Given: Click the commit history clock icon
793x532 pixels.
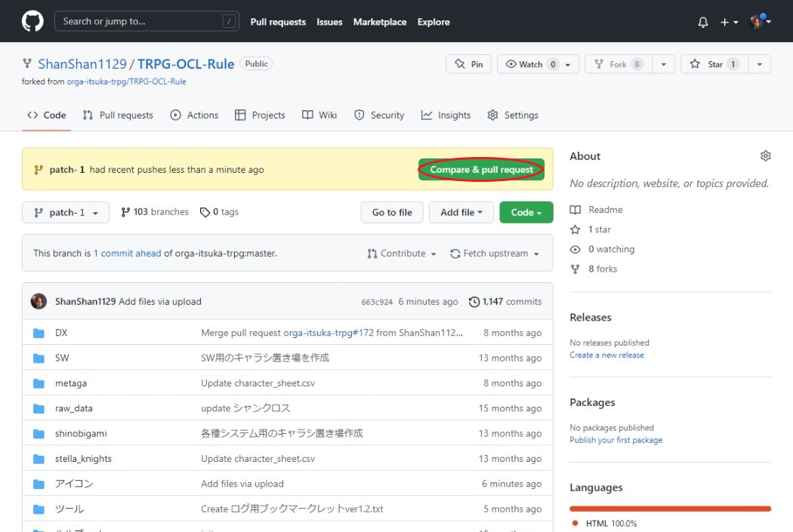Looking at the screenshot, I should tap(474, 302).
